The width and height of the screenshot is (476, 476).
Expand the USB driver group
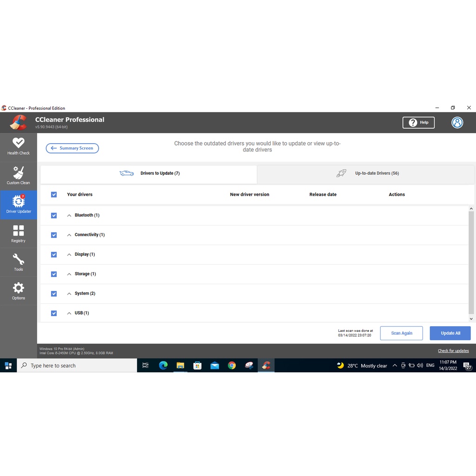click(69, 313)
